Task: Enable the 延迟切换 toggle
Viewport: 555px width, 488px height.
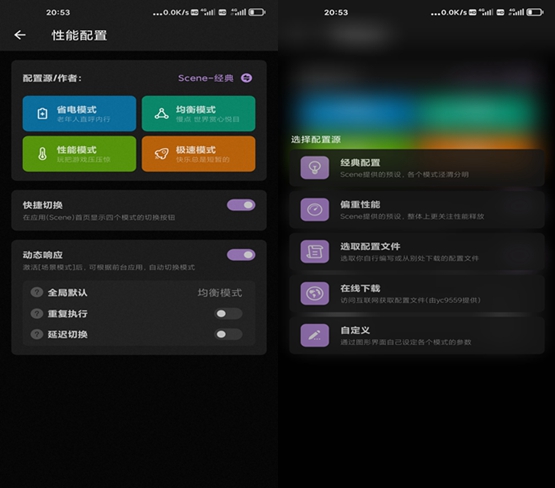Action: [x=228, y=334]
